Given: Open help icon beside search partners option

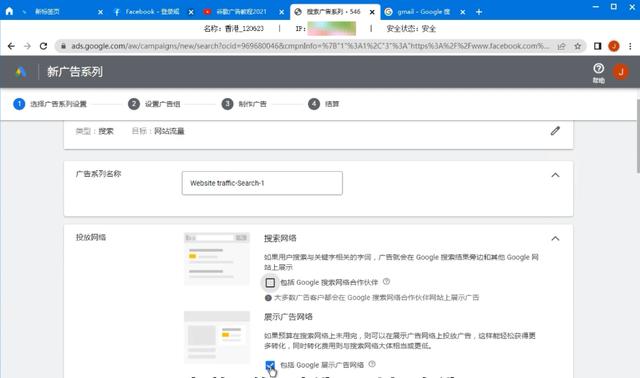Looking at the screenshot, I should point(387,282).
